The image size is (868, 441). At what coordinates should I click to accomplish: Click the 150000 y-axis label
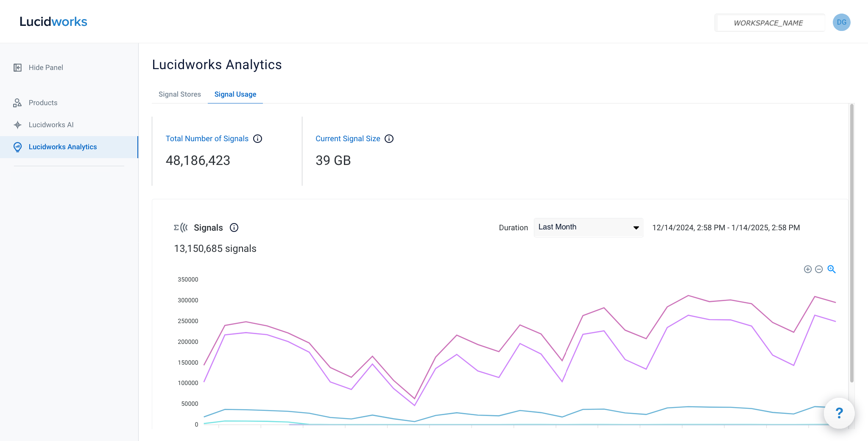(188, 363)
